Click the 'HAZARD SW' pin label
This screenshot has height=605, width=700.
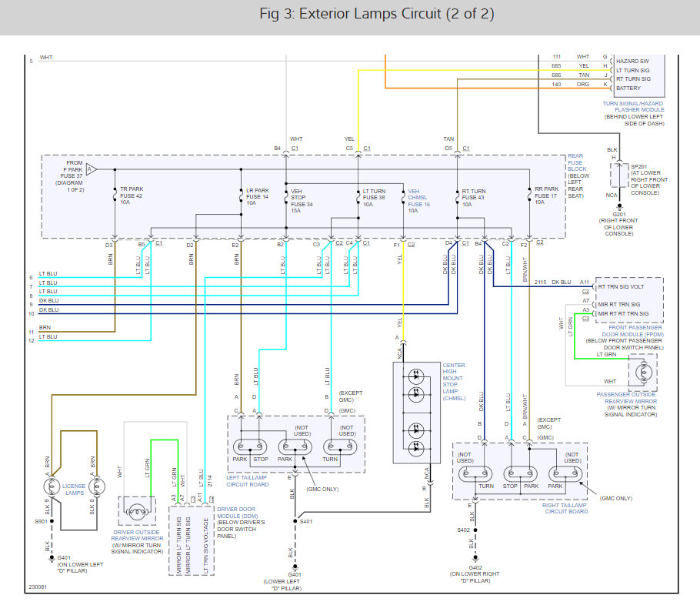(632, 62)
